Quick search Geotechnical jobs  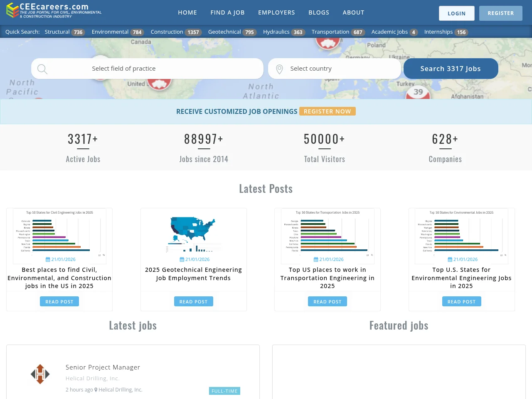coord(232,32)
